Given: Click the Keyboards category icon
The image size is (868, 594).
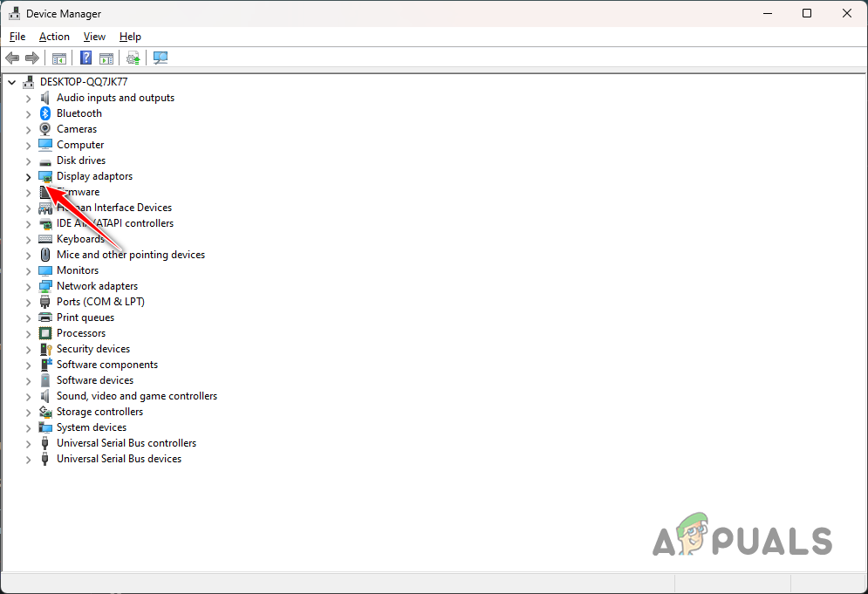Looking at the screenshot, I should coord(45,239).
